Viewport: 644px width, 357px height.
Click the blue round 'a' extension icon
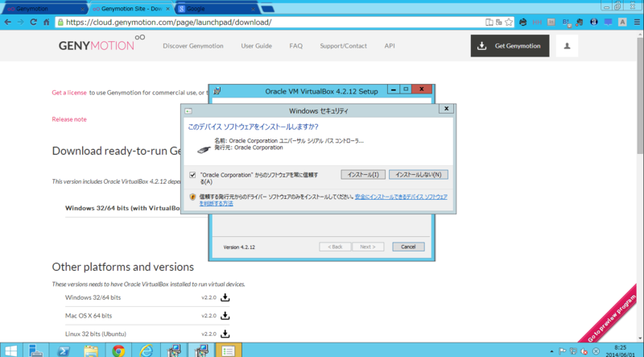pos(594,23)
